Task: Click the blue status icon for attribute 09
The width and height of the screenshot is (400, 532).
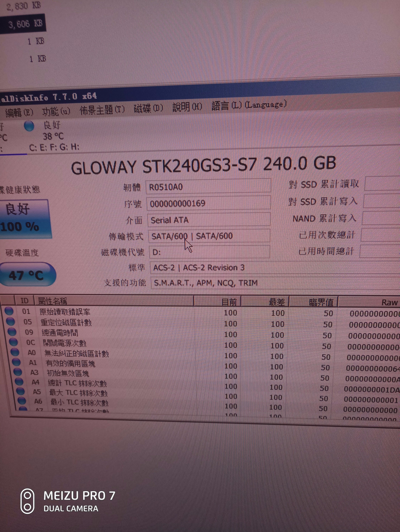Action: click(x=12, y=332)
